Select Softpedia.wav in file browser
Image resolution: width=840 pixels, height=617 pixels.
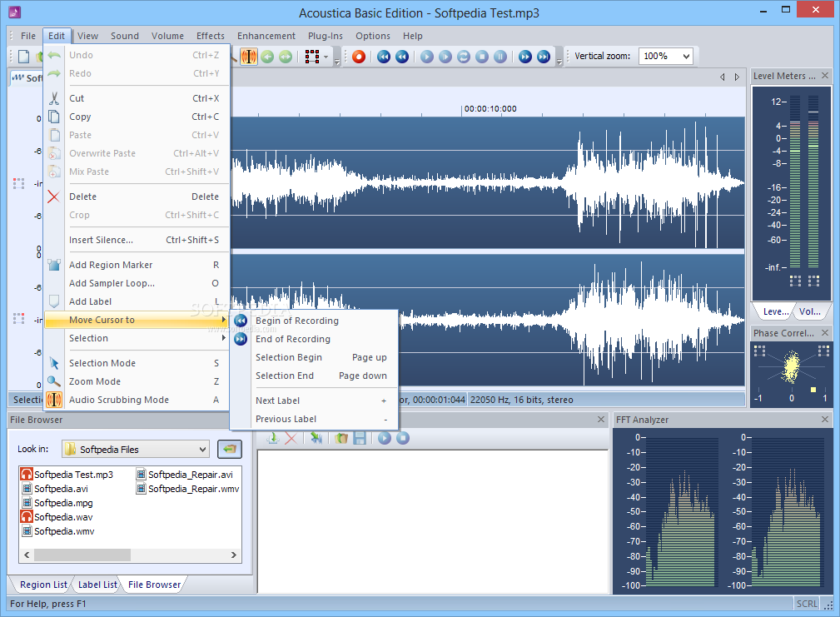pos(57,517)
